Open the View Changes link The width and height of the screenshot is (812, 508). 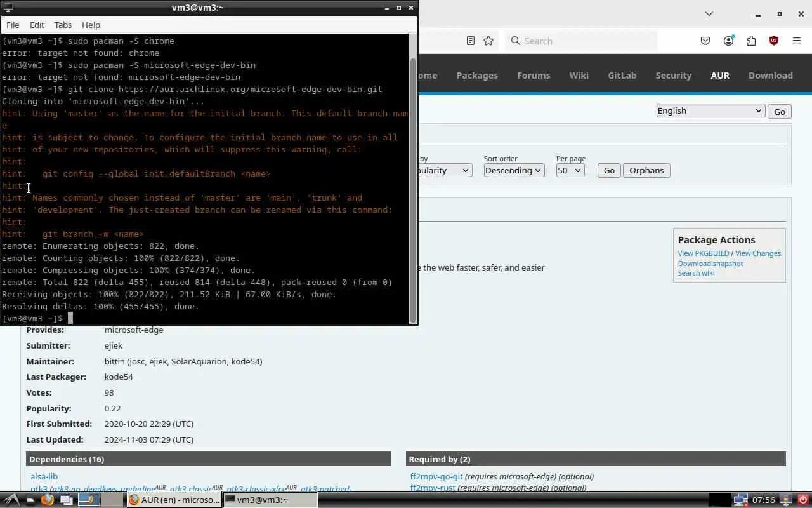(758, 253)
